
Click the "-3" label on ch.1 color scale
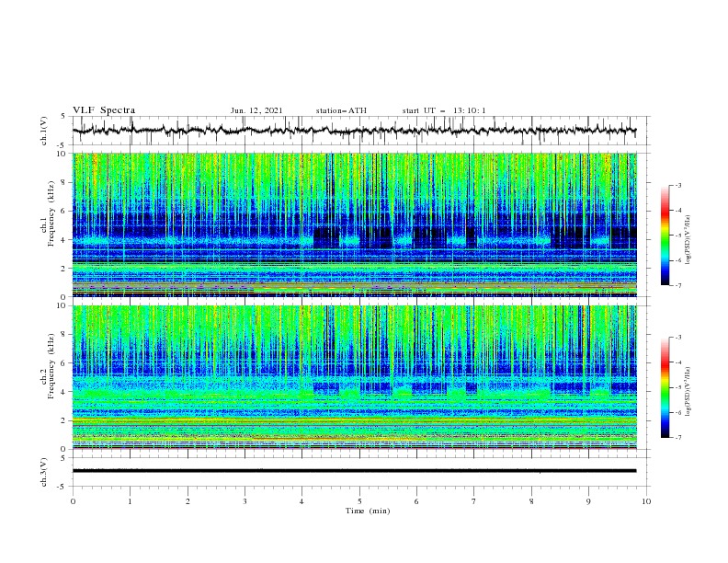click(677, 185)
